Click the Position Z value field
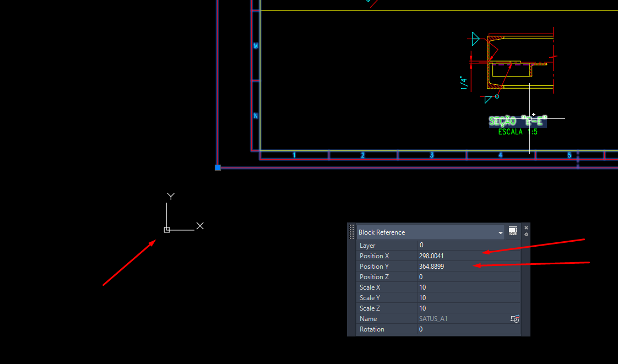The width and height of the screenshot is (618, 364). [468, 277]
